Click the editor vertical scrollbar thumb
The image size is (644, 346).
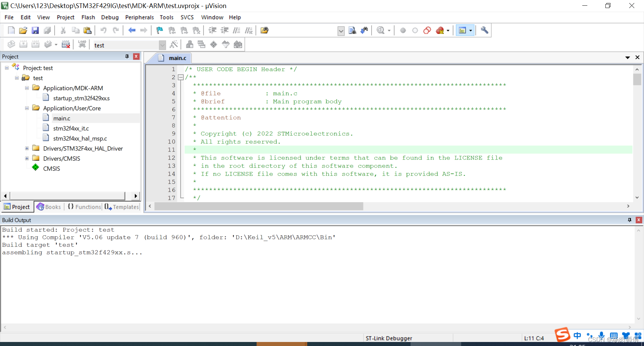[x=637, y=80]
